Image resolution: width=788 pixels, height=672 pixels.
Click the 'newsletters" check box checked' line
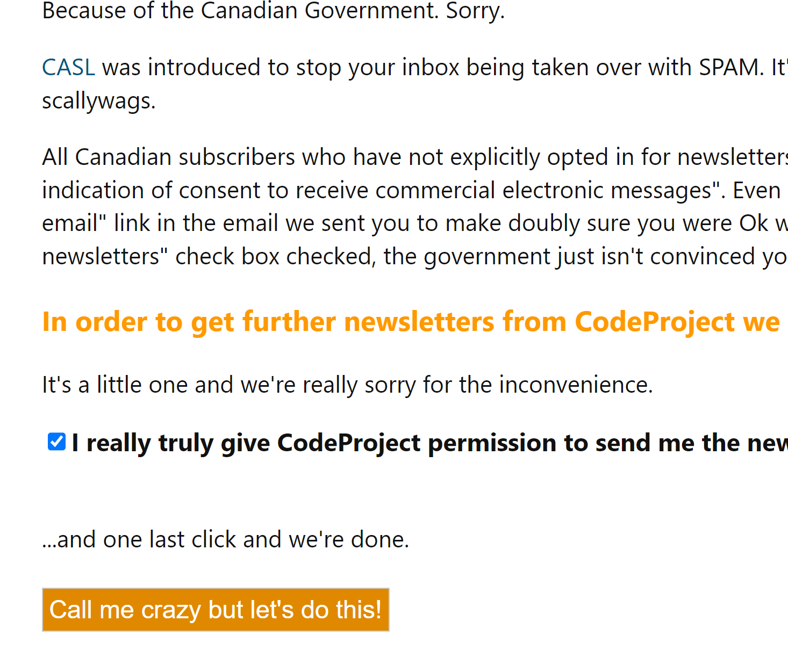[x=415, y=257]
